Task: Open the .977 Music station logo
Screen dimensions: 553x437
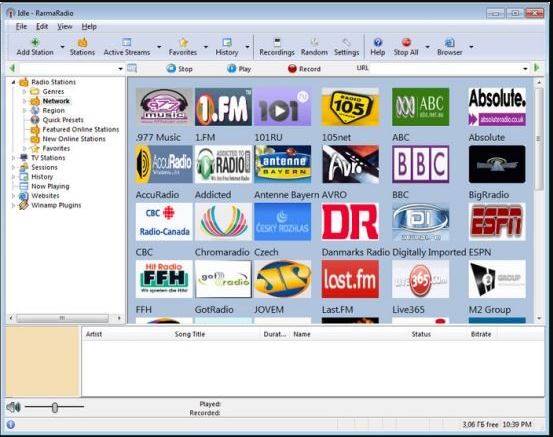Action: [164, 107]
